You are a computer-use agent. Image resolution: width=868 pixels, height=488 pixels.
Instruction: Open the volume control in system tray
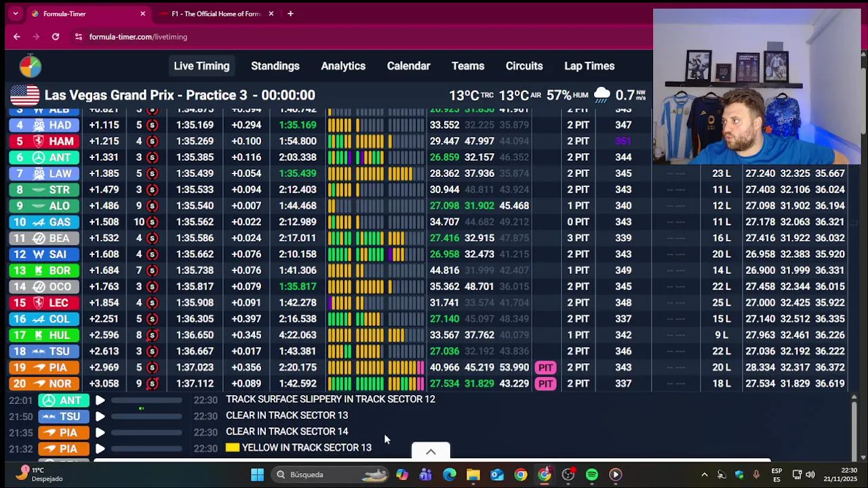810,474
